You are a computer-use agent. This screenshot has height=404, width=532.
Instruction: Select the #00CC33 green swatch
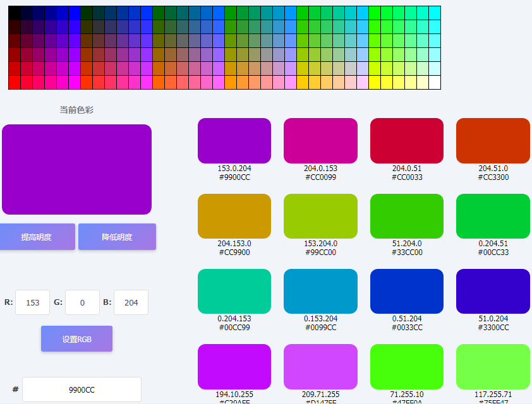493,216
